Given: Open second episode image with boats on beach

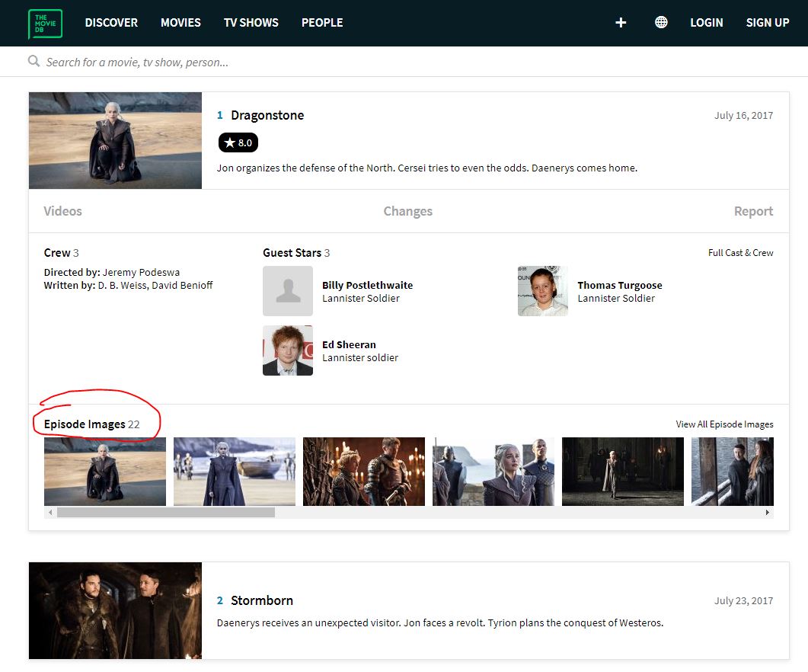Looking at the screenshot, I should [x=235, y=472].
